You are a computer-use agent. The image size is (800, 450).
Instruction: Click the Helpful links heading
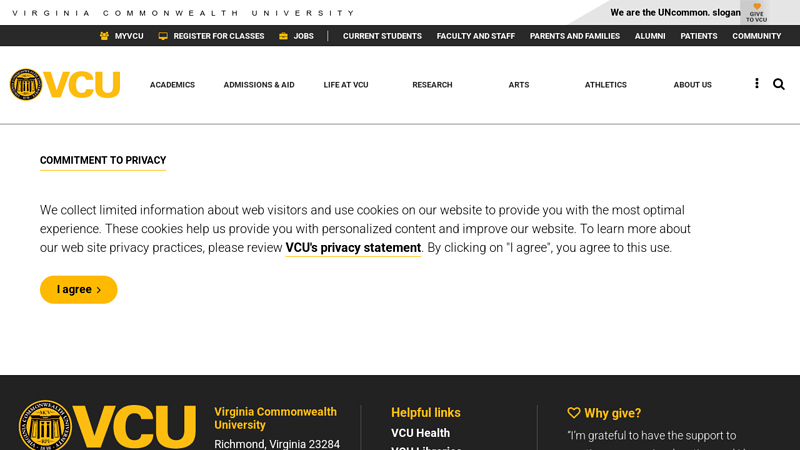[x=426, y=413]
